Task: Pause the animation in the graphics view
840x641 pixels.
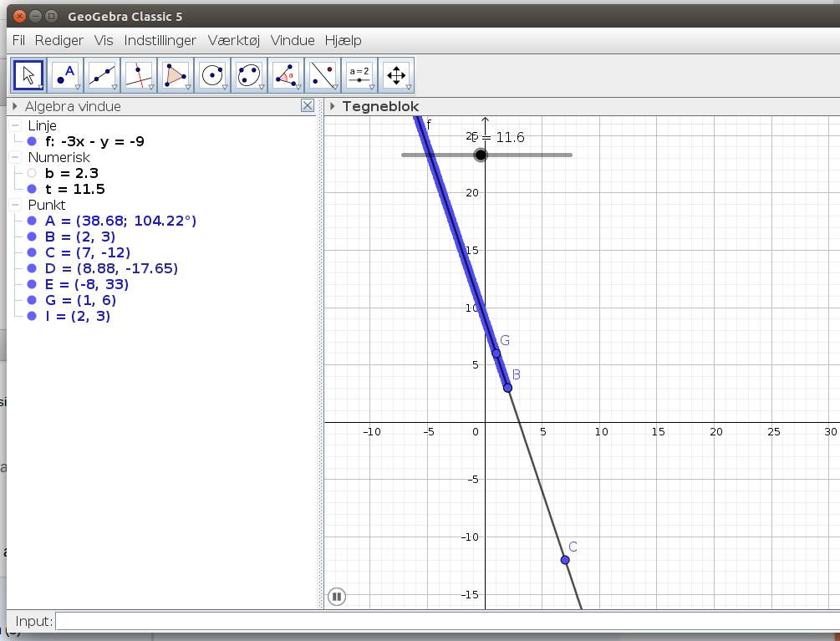Action: click(x=337, y=596)
